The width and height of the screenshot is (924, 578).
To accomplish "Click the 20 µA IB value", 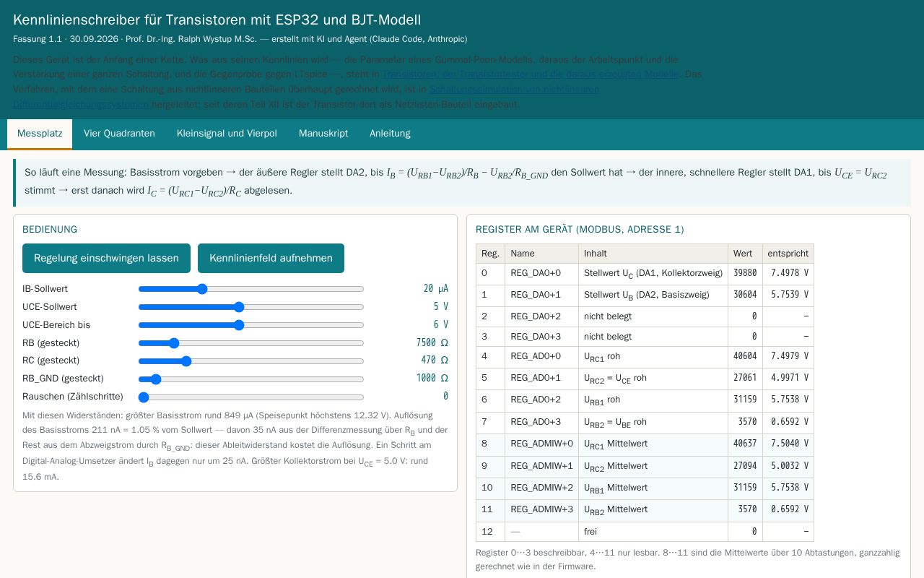I will coord(436,289).
